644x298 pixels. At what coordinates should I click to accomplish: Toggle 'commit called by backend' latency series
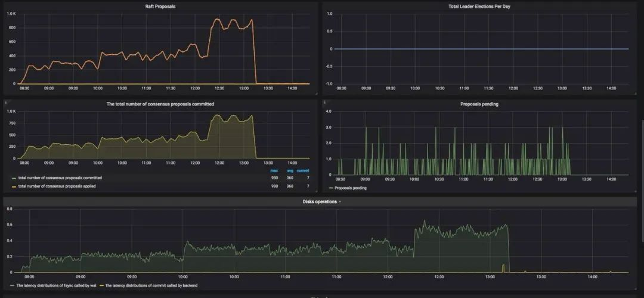151,285
